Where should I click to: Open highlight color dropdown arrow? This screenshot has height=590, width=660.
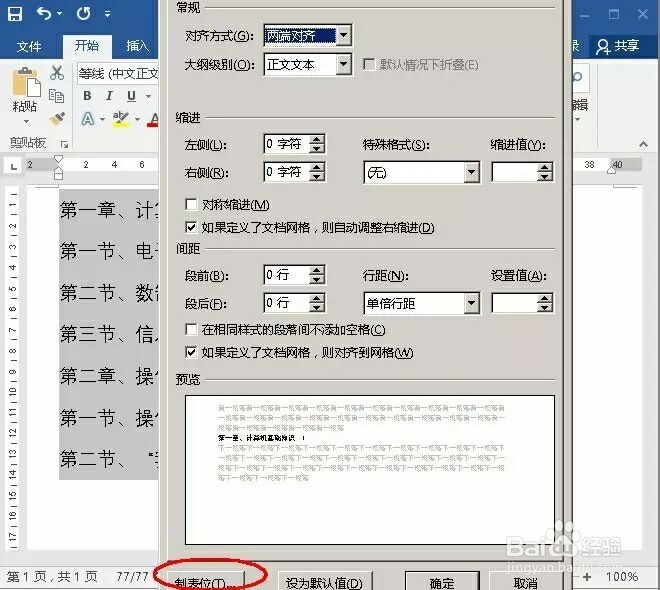[137, 120]
